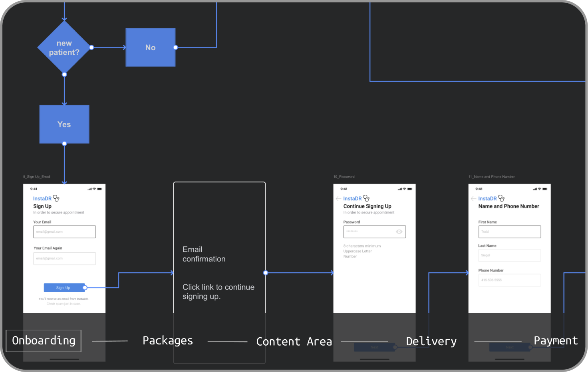Image resolution: width=588 pixels, height=372 pixels.
Task: Click the stethoscope icon on Continue Signing Up screen
Action: pyautogui.click(x=366, y=198)
